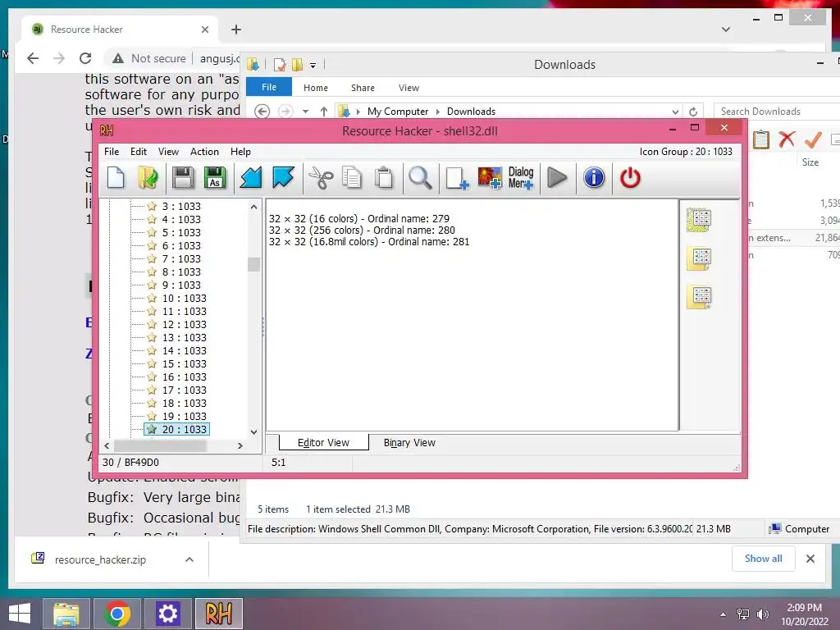
Task: Save with the floppy disk icon
Action: click(183, 178)
